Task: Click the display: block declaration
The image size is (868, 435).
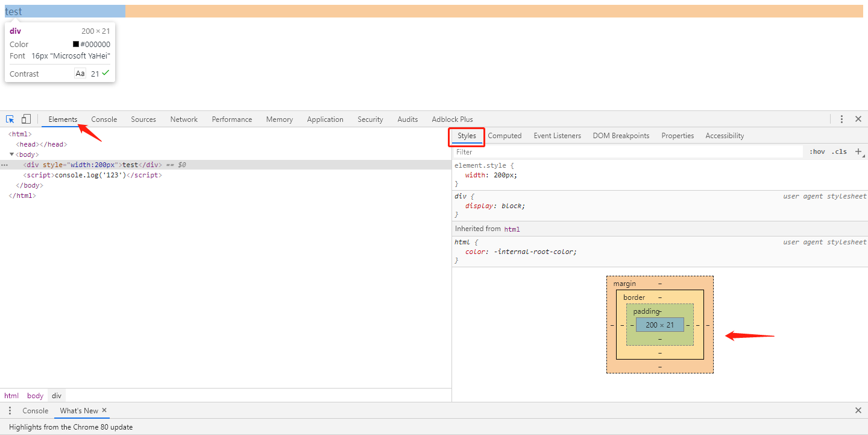Action: [495, 206]
